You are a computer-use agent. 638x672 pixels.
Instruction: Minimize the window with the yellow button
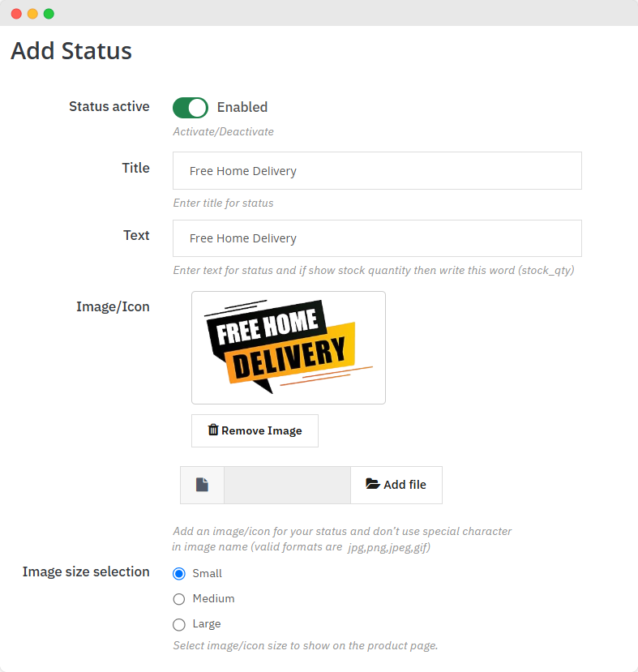coord(32,14)
